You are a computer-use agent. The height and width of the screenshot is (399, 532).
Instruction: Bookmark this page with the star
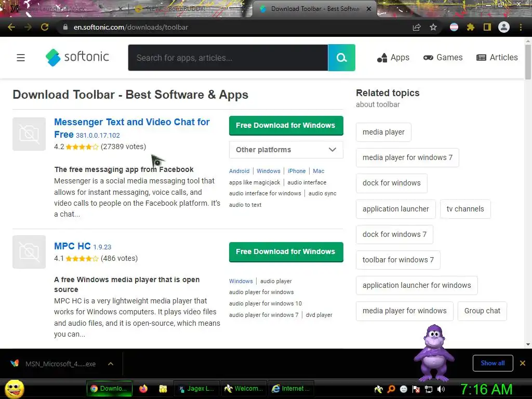pos(433,27)
